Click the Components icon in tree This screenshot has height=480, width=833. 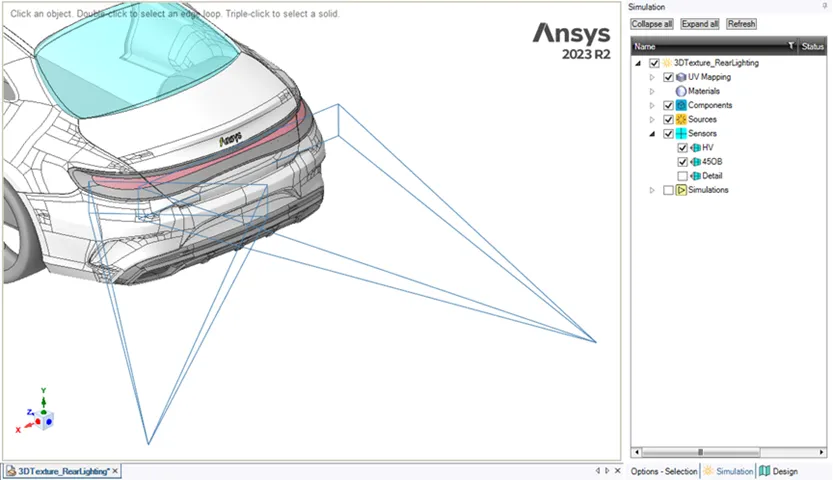(x=681, y=105)
